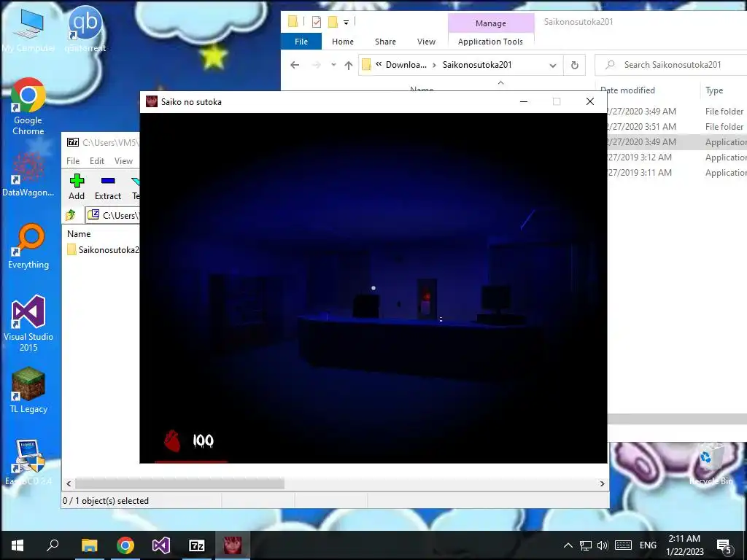Open the 7-Zip Edit menu
Screen dimensions: 747x560
coord(97,161)
